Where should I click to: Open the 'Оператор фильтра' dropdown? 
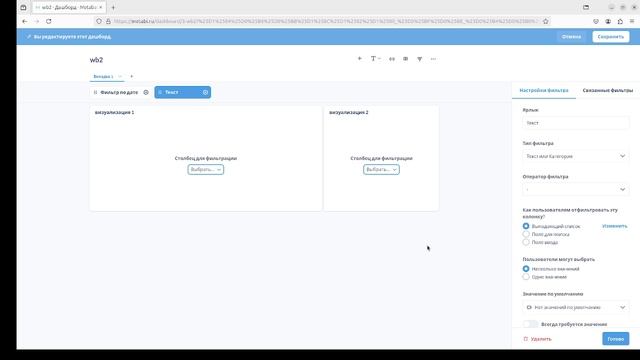(576, 189)
